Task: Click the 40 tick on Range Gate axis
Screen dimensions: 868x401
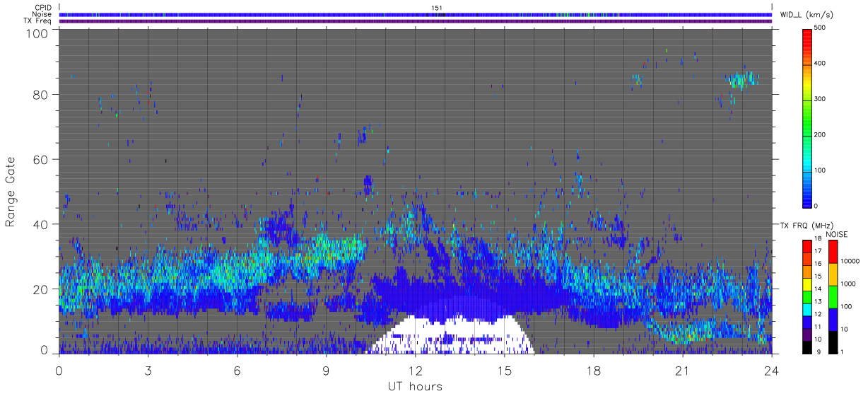Action: tap(41, 224)
